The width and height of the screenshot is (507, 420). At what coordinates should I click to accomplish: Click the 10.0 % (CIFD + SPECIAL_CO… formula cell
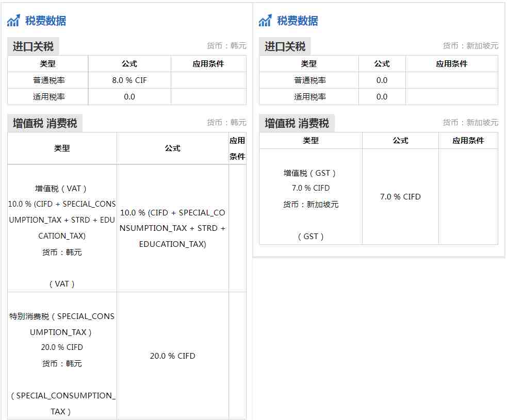pos(173,228)
